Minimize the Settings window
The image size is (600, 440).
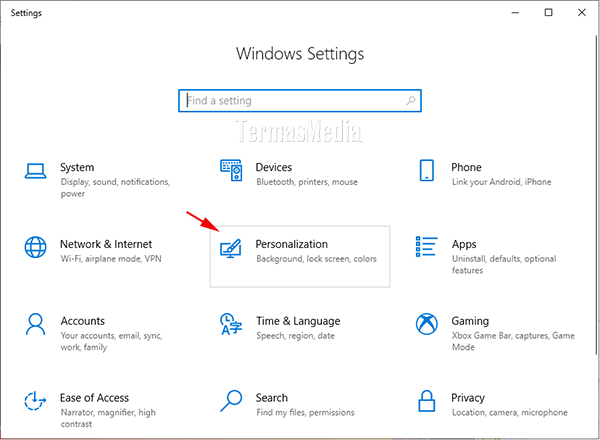point(515,13)
